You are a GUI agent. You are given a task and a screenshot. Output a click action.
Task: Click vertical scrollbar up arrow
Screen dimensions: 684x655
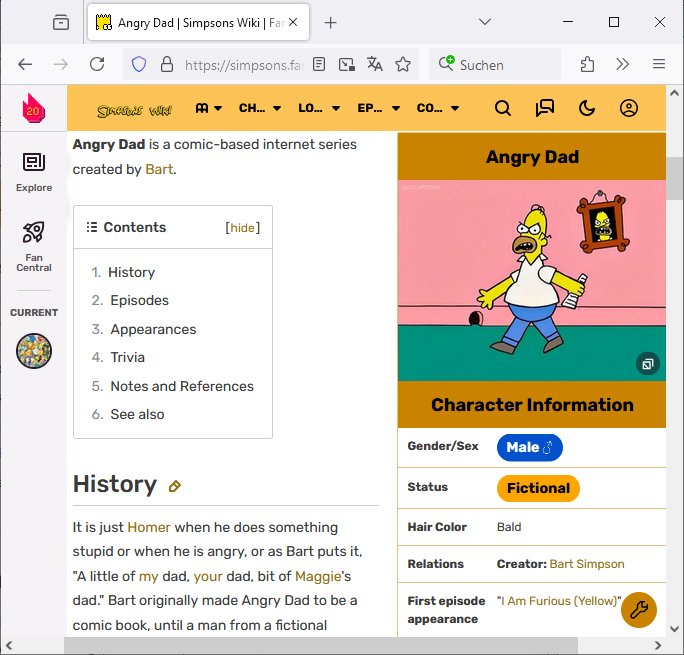tap(674, 93)
